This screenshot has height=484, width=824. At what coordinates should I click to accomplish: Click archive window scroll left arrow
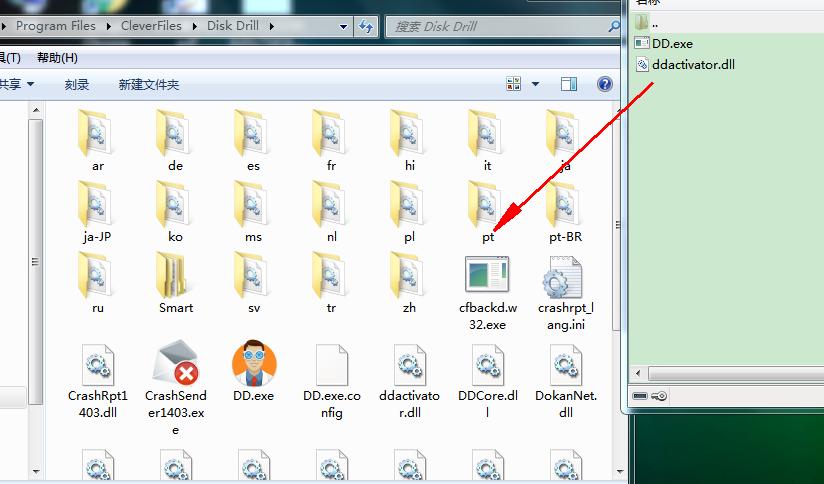pos(638,374)
